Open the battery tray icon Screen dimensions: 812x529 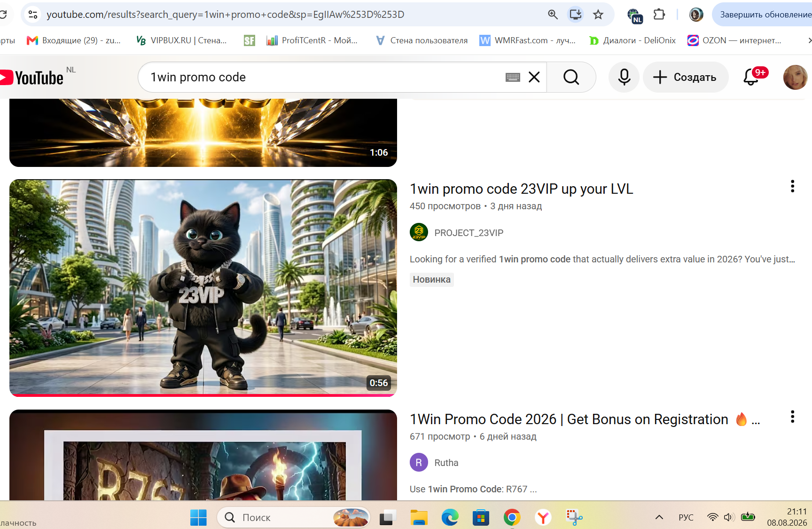click(748, 518)
